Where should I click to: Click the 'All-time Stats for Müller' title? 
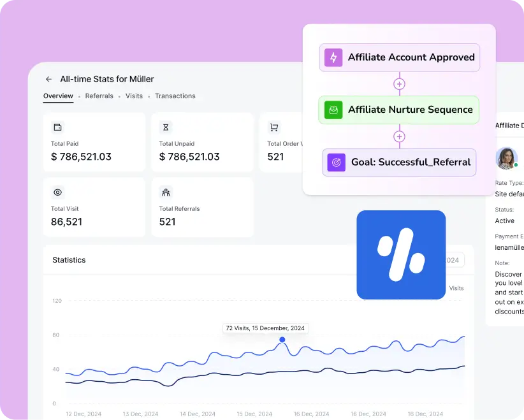107,79
